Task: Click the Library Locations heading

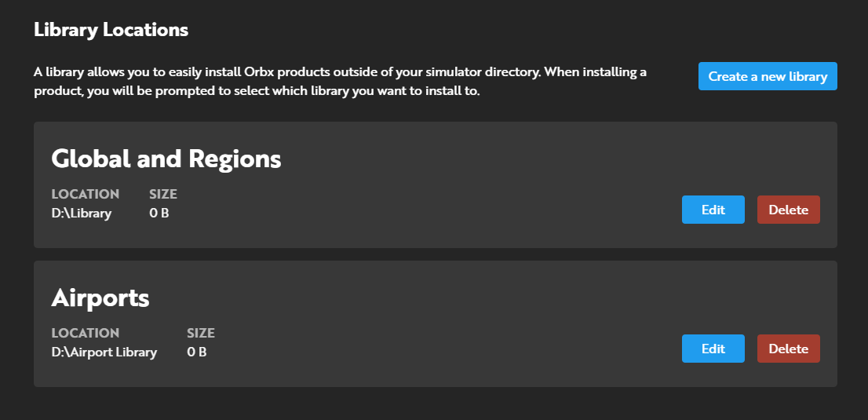Action: click(x=111, y=31)
